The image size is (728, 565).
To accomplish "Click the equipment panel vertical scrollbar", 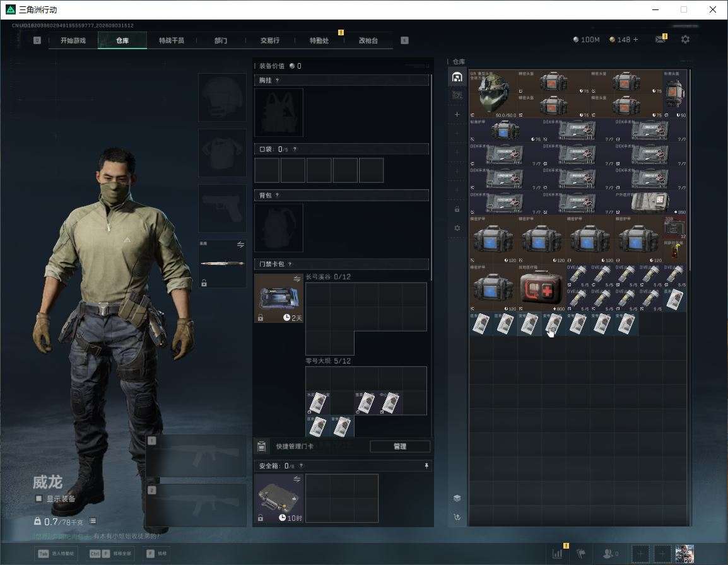I will pyautogui.click(x=432, y=177).
